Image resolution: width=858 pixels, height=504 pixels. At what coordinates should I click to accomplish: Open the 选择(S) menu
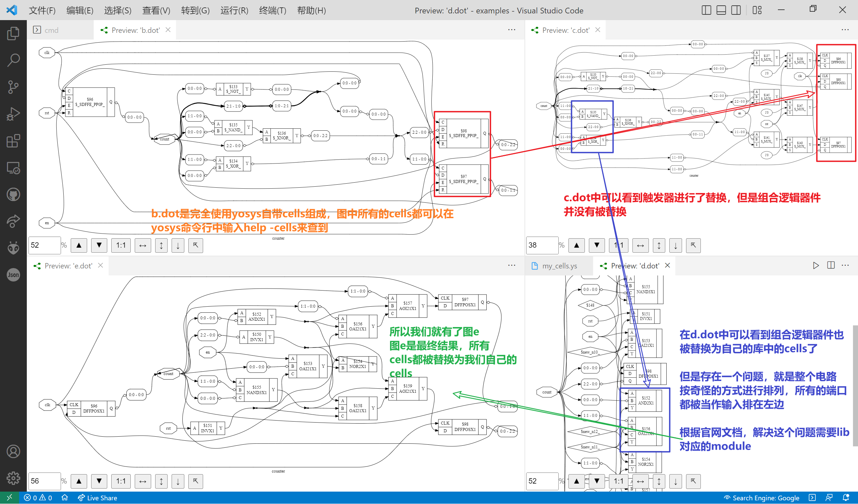click(117, 10)
